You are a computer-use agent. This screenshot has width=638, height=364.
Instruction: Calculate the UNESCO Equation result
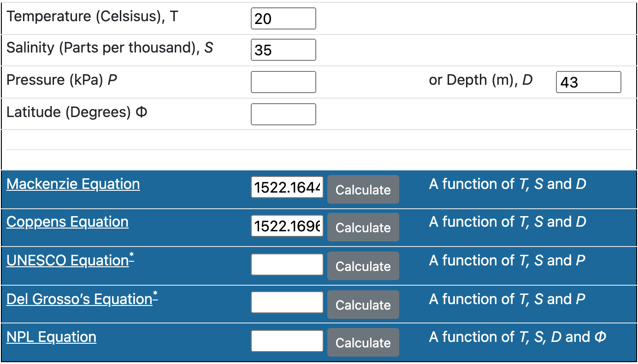363,266
